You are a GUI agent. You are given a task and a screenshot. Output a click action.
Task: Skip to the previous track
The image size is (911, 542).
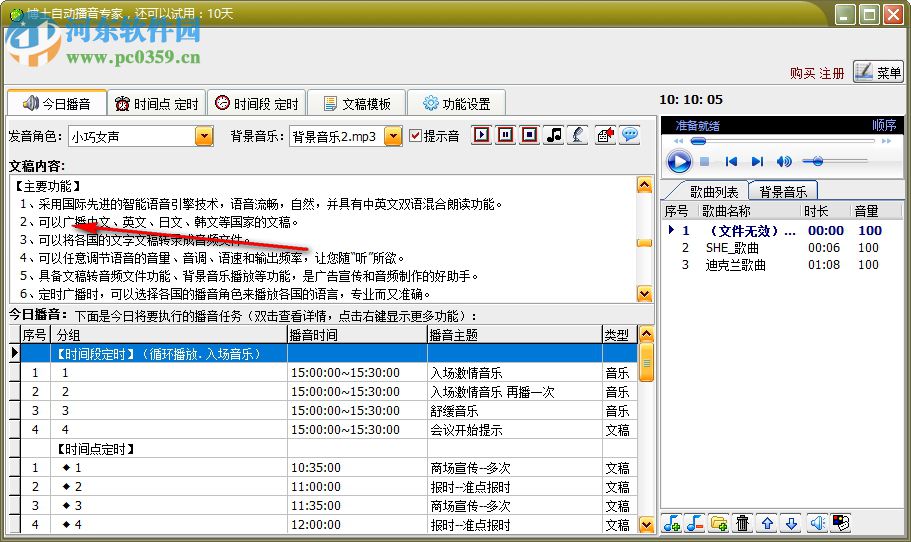(731, 161)
